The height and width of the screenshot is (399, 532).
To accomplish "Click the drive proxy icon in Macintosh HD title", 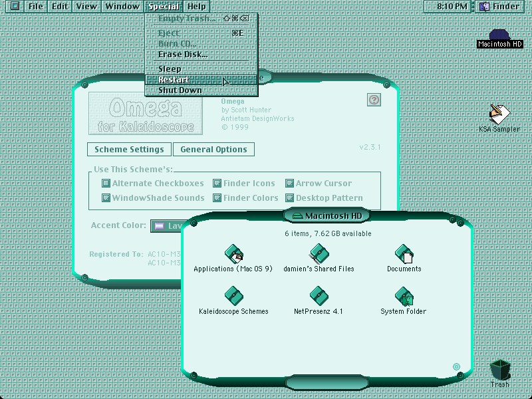I will click(x=297, y=216).
